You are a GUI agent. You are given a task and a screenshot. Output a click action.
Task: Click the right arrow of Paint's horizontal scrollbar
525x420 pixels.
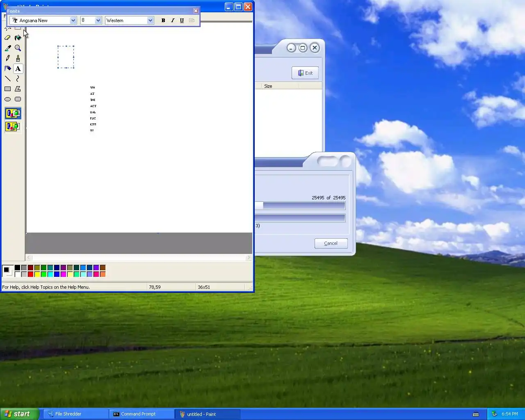(249, 258)
